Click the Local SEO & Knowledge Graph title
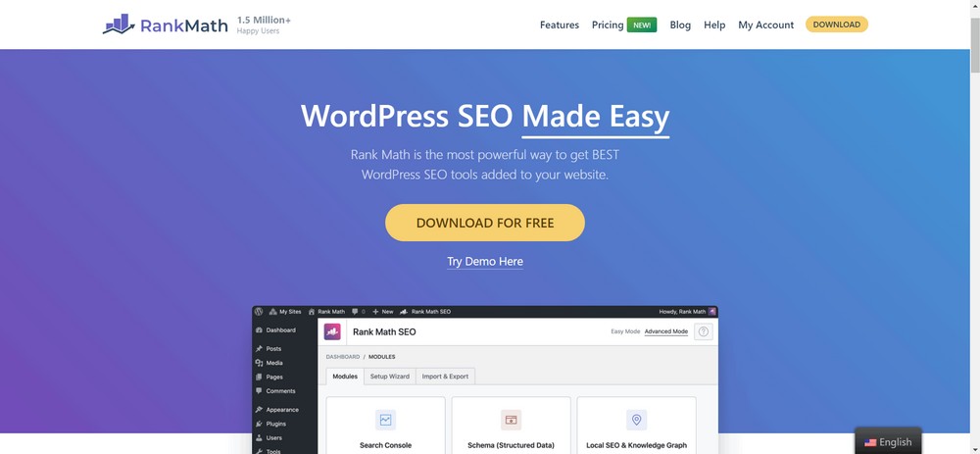 click(636, 445)
